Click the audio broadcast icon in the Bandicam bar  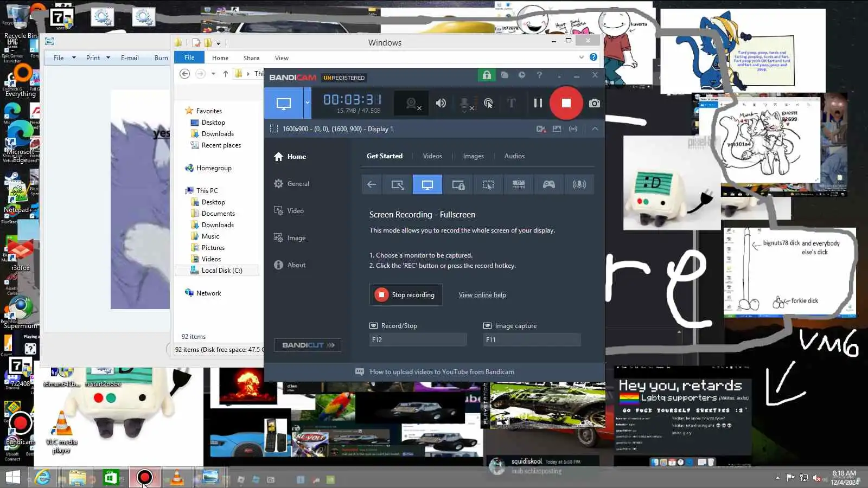pyautogui.click(x=573, y=129)
